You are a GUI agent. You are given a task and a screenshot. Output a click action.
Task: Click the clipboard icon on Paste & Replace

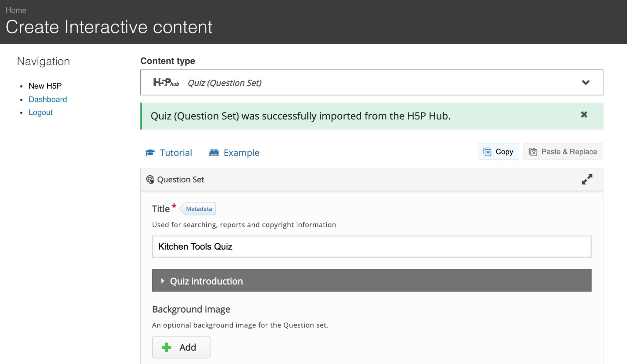coord(533,151)
